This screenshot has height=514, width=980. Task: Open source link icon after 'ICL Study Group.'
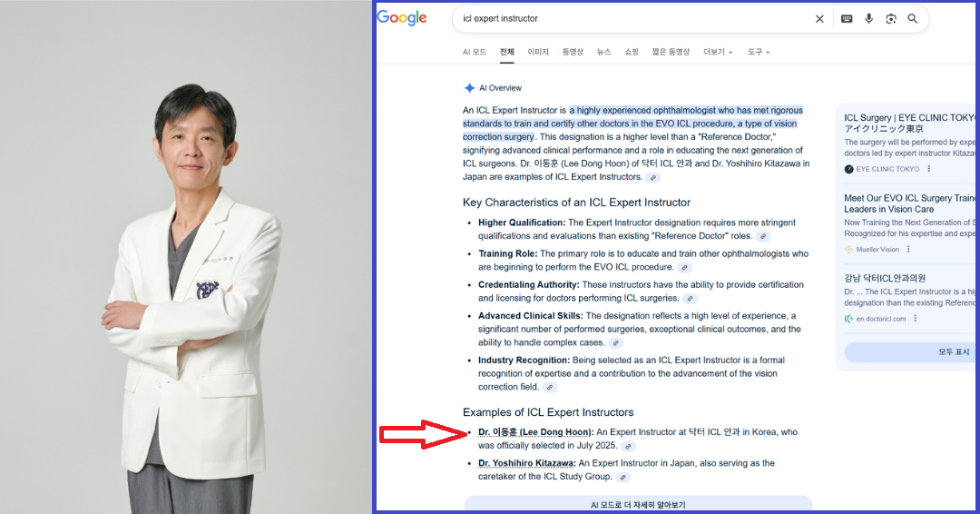pos(623,477)
